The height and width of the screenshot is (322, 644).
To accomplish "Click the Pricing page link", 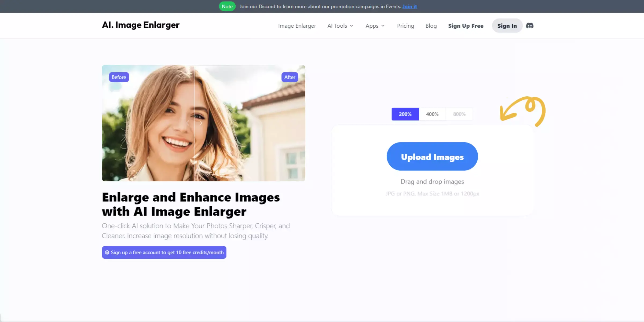I will point(405,25).
